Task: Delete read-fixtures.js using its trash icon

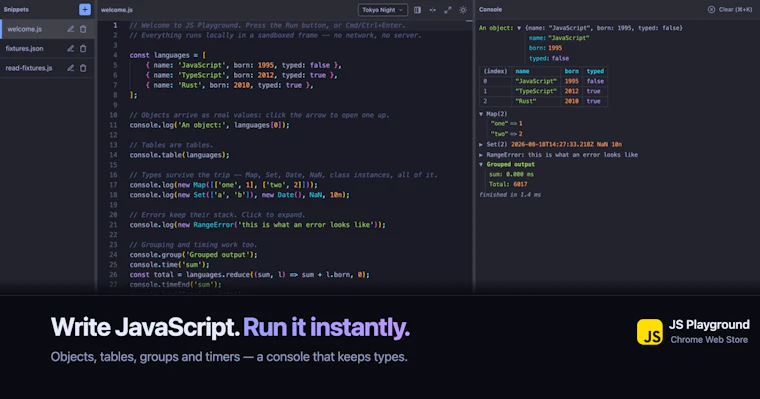Action: 83,68
